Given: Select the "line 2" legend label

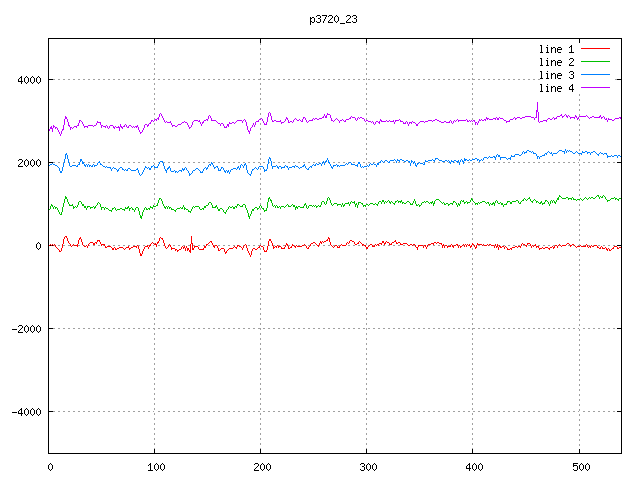Looking at the screenshot, I should click(556, 62).
